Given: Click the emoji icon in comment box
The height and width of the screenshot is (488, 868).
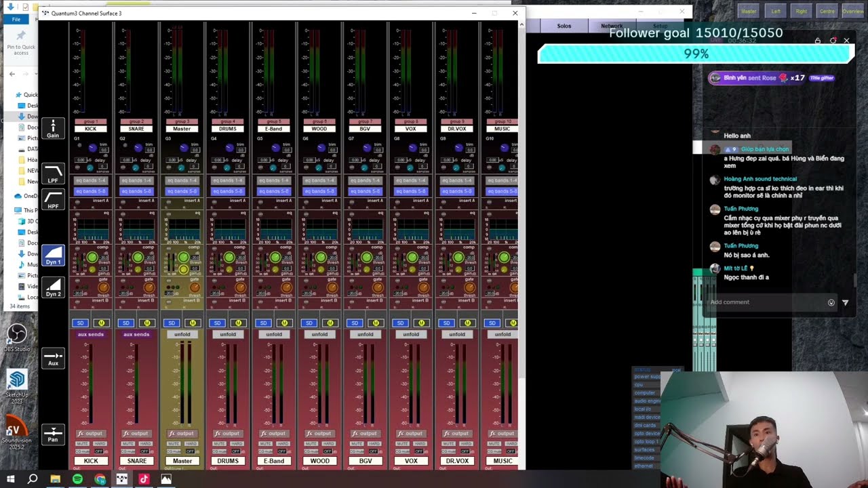Looking at the screenshot, I should click(831, 302).
